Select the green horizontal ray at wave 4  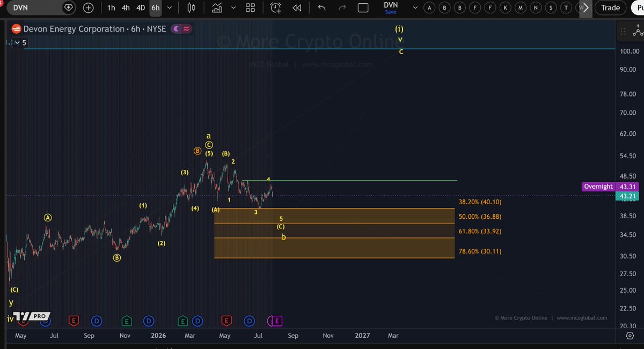coord(349,180)
